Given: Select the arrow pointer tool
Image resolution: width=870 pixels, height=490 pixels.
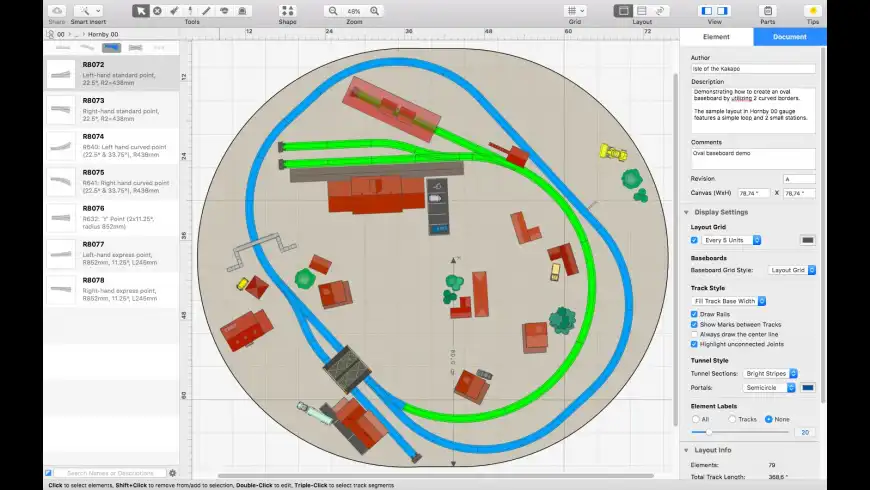Looking at the screenshot, I should (140, 11).
